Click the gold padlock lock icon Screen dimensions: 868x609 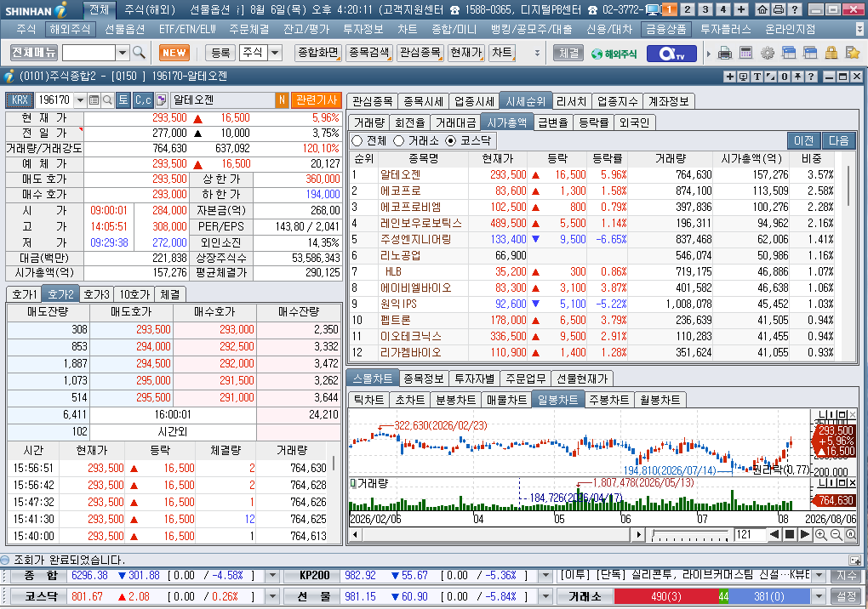[x=831, y=53]
